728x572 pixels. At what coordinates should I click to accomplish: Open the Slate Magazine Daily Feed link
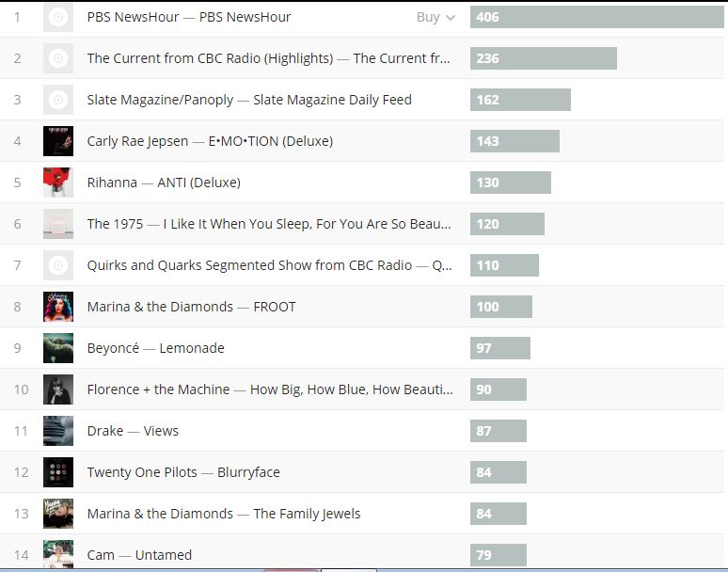click(332, 100)
